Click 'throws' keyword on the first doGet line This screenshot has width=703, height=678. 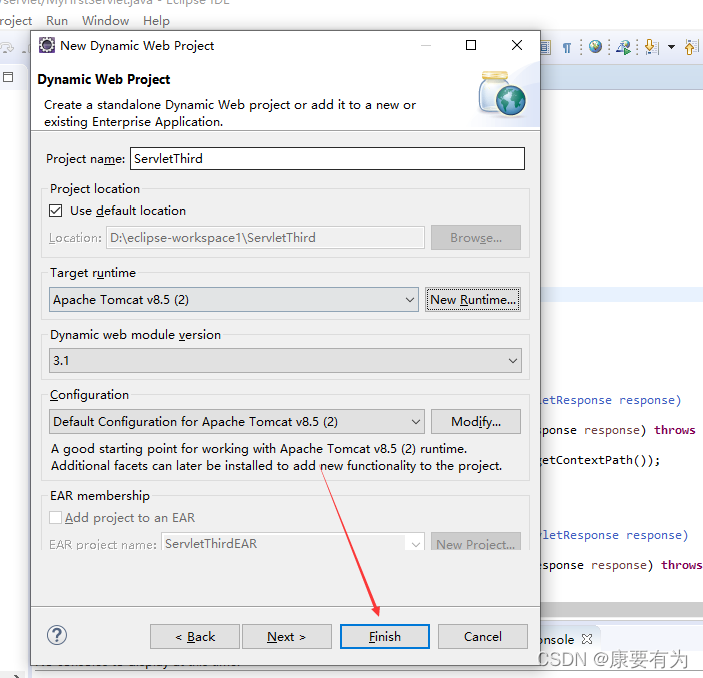(x=674, y=430)
